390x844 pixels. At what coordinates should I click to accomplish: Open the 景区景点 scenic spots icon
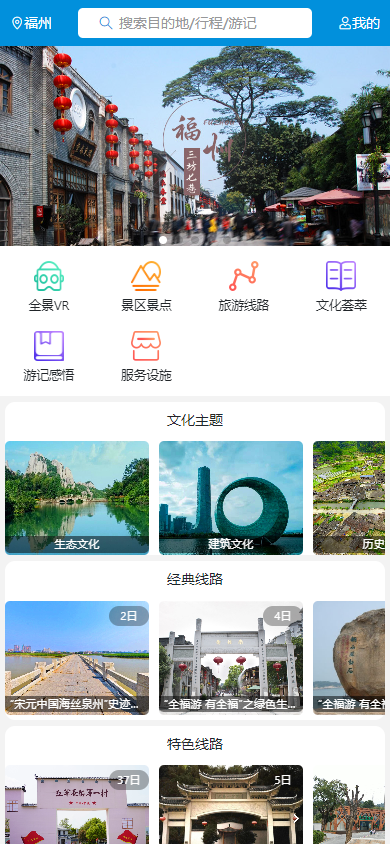click(x=146, y=276)
